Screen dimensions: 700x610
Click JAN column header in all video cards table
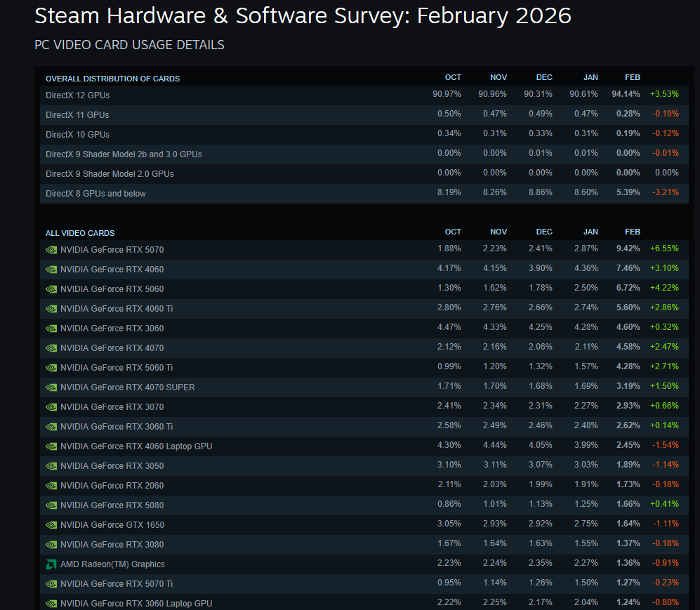coord(590,232)
